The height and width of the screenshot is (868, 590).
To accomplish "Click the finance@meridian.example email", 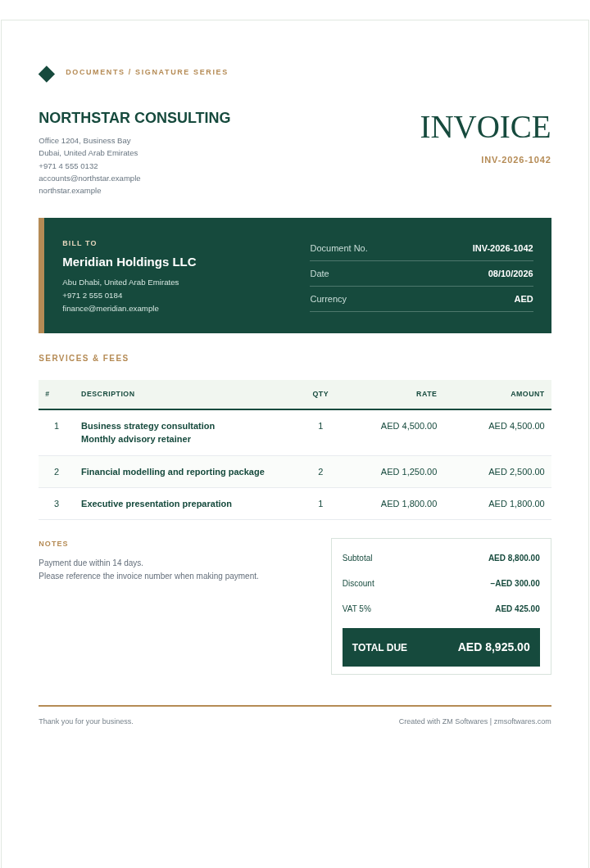I will pos(111,309).
